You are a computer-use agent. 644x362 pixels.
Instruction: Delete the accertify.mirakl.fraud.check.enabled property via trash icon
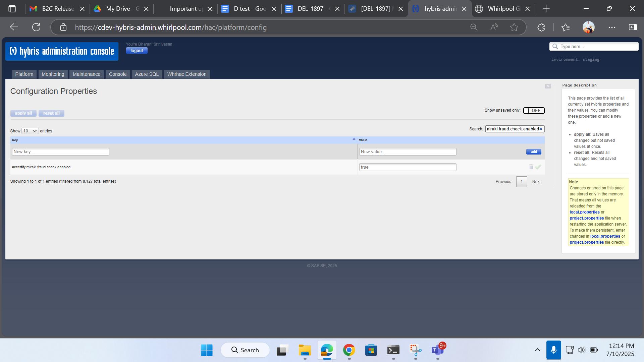point(531,167)
